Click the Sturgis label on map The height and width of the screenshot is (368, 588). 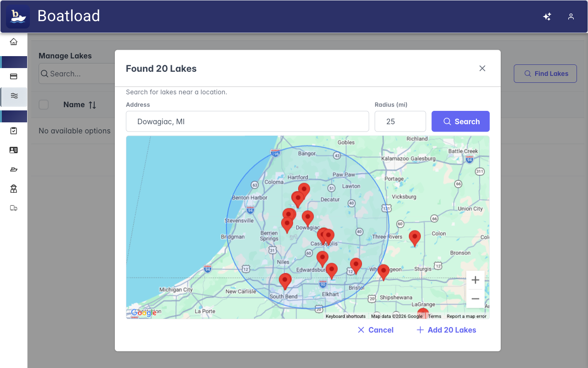tap(423, 269)
